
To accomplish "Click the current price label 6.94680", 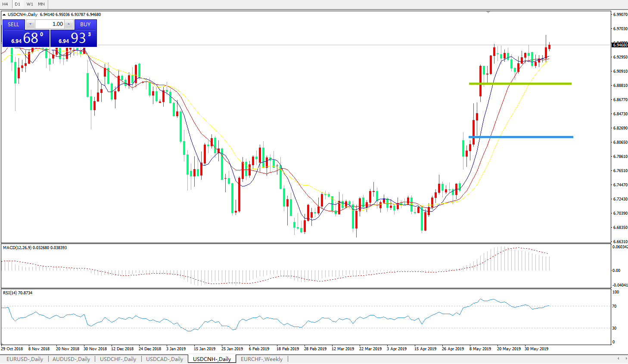I will [x=619, y=45].
